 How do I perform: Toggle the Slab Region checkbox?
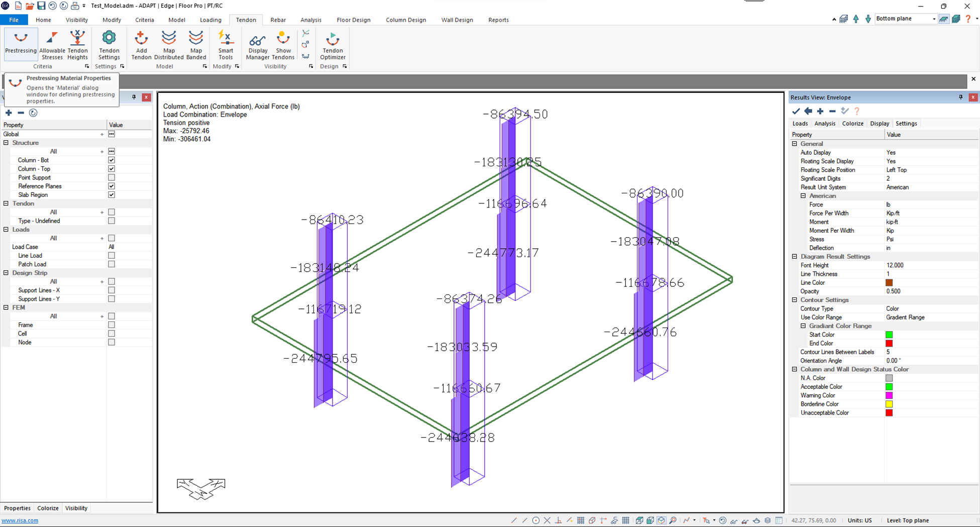[112, 195]
